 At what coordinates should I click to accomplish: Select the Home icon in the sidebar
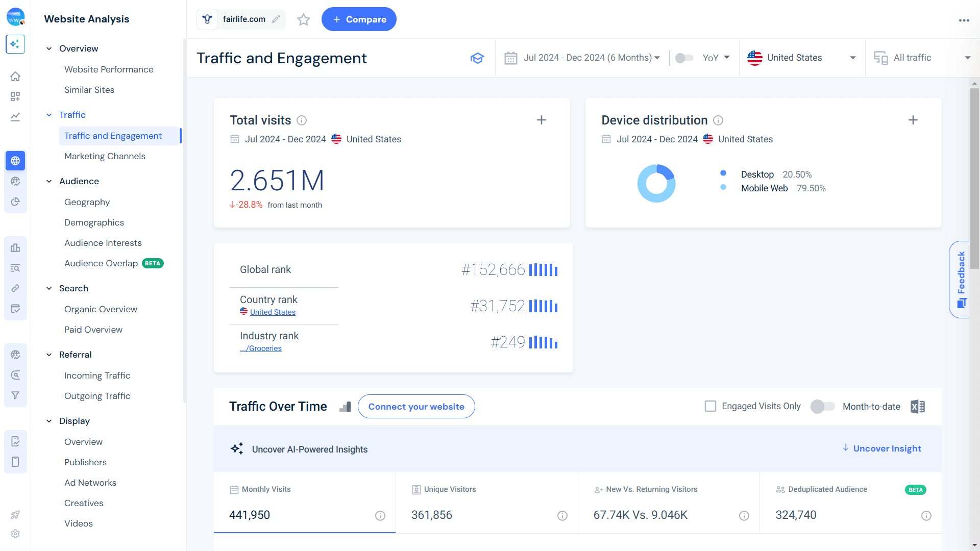coord(15,76)
